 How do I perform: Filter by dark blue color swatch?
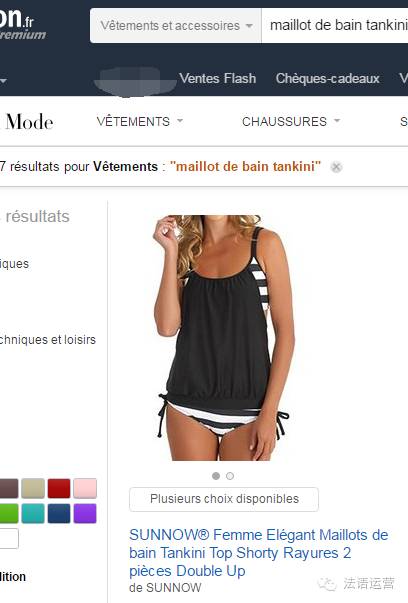59,513
